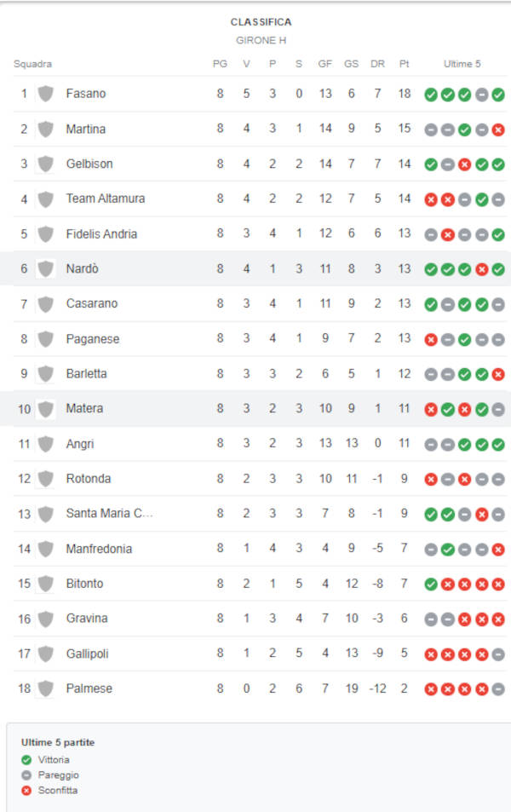Open the Santa Maria C... team link

[109, 513]
